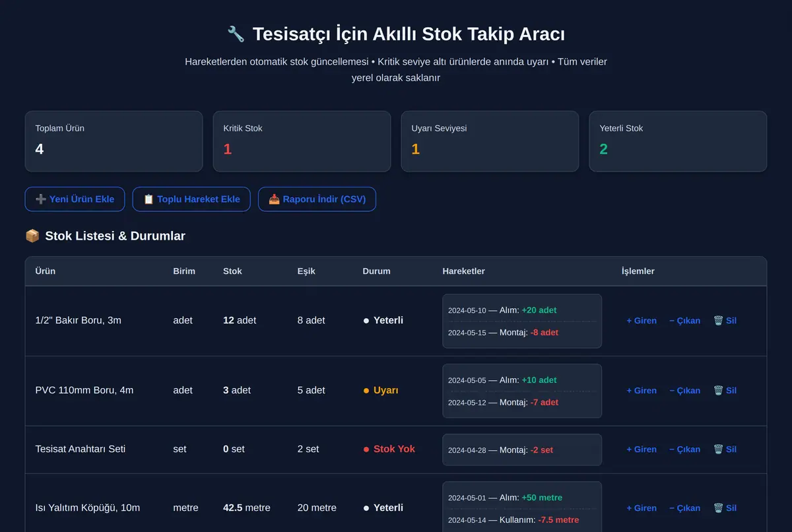Click the Hareketler column header
This screenshot has width=792, height=532.
point(463,271)
